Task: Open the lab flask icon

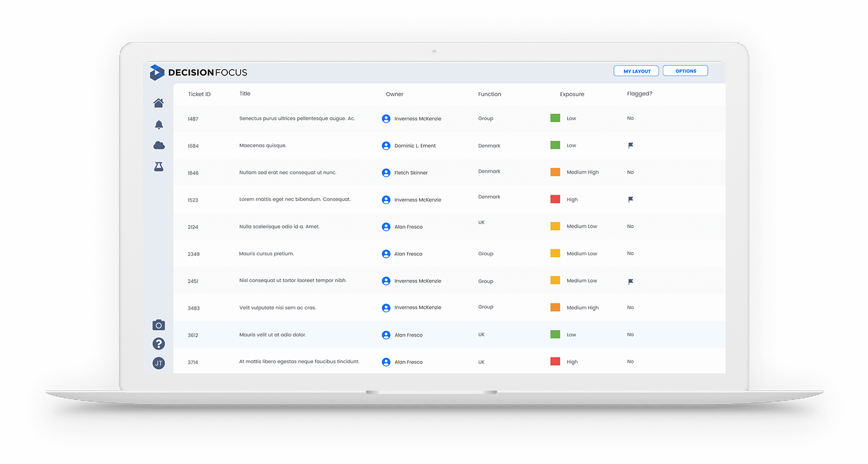Action: 159,166
